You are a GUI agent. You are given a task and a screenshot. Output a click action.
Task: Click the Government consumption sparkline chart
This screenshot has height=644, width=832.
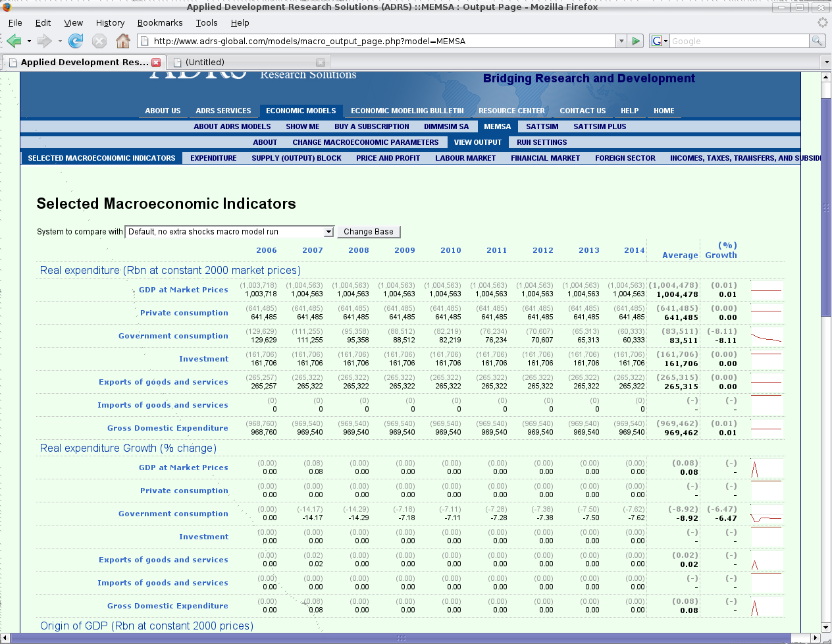766,336
